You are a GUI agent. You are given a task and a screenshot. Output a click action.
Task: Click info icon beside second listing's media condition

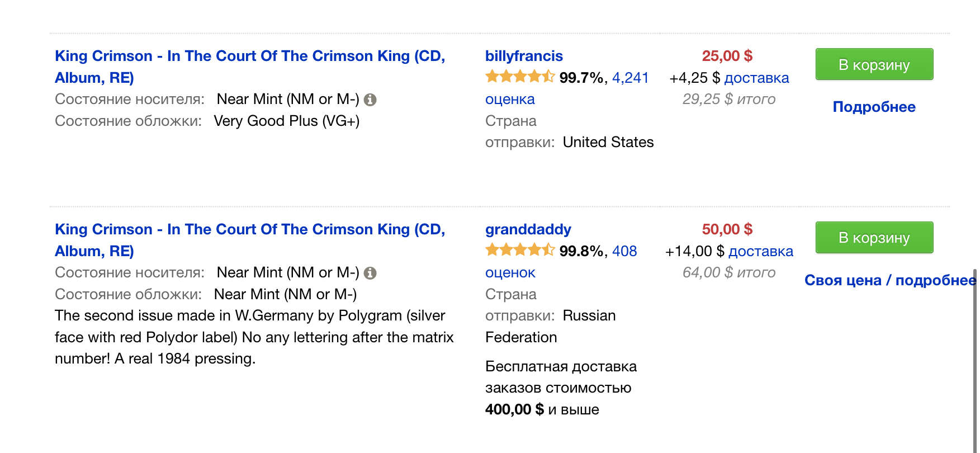[x=370, y=273]
